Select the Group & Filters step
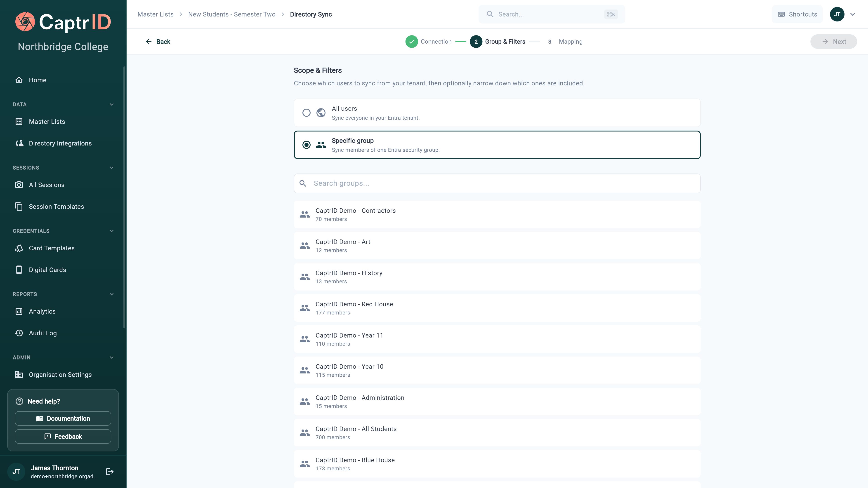 498,41
